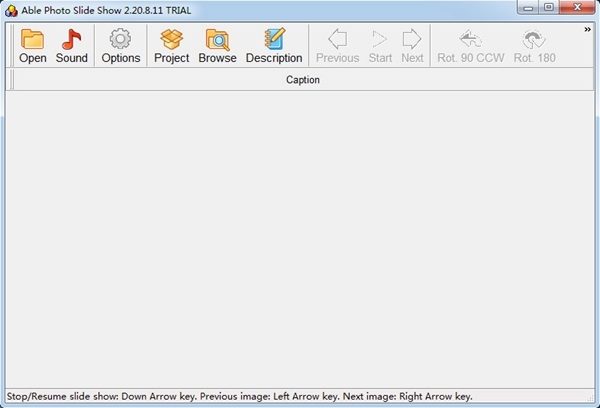This screenshot has width=600, height=408.
Task: Click the status bar hint text
Action: coord(240,396)
